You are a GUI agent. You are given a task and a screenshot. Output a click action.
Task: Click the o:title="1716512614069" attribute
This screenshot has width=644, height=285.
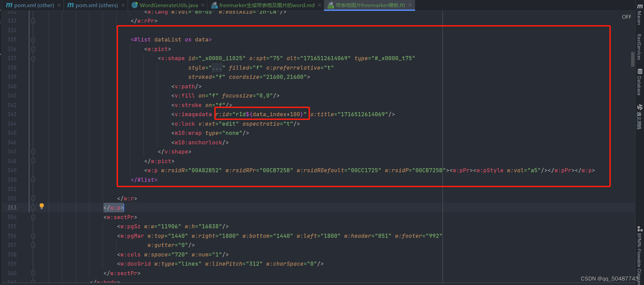click(x=349, y=114)
